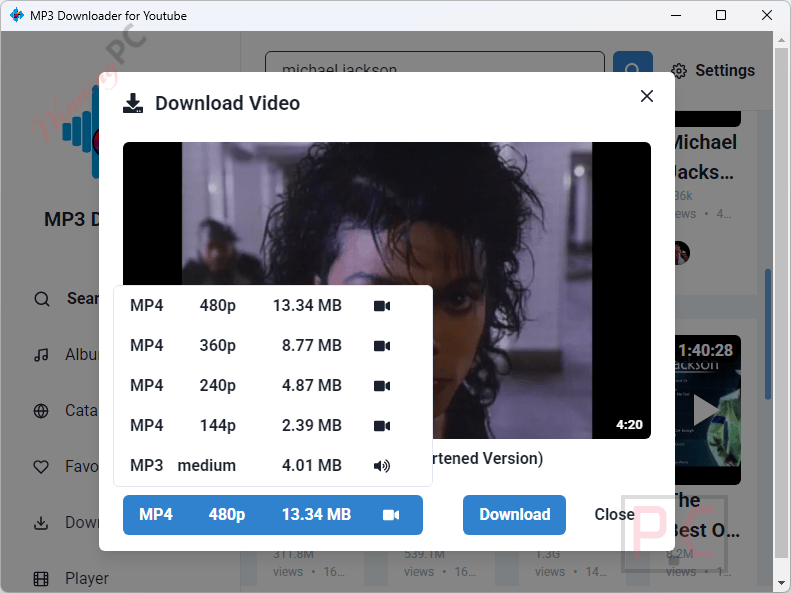Click the scrollbar up arrow at right edge
Viewport: 791px width, 593px height.
781,39
